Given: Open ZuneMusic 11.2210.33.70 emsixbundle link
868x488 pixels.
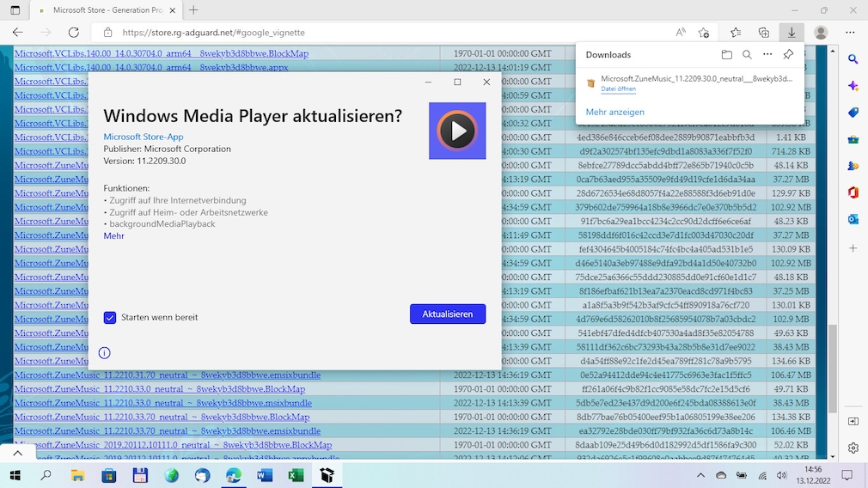Looking at the screenshot, I should (x=168, y=431).
